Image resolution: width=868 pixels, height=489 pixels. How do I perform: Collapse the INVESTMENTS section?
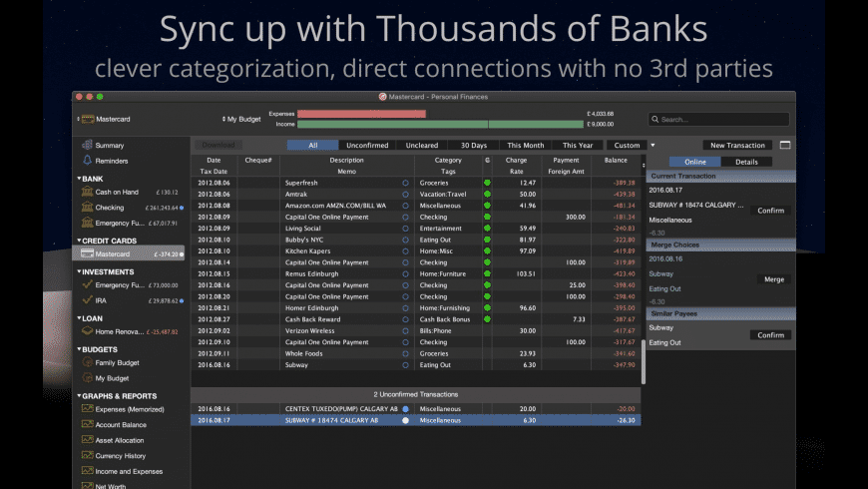pos(79,271)
